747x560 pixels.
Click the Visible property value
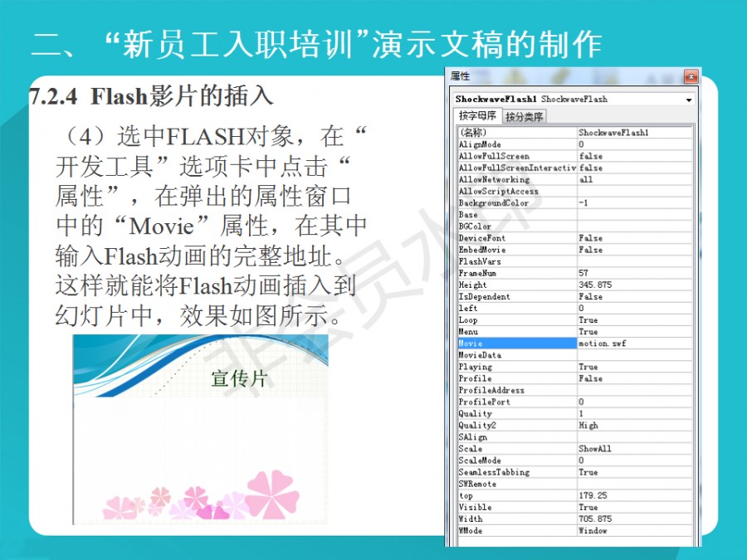635,507
